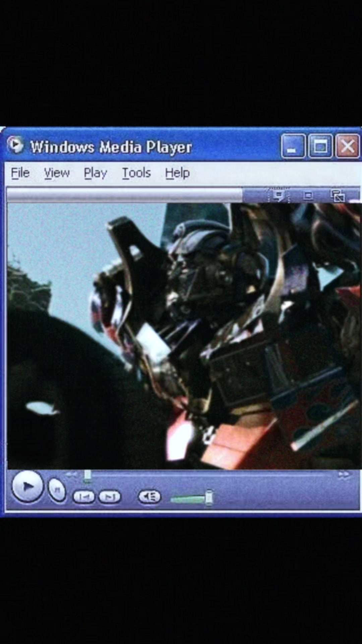Click the robot video display area

(x=184, y=336)
